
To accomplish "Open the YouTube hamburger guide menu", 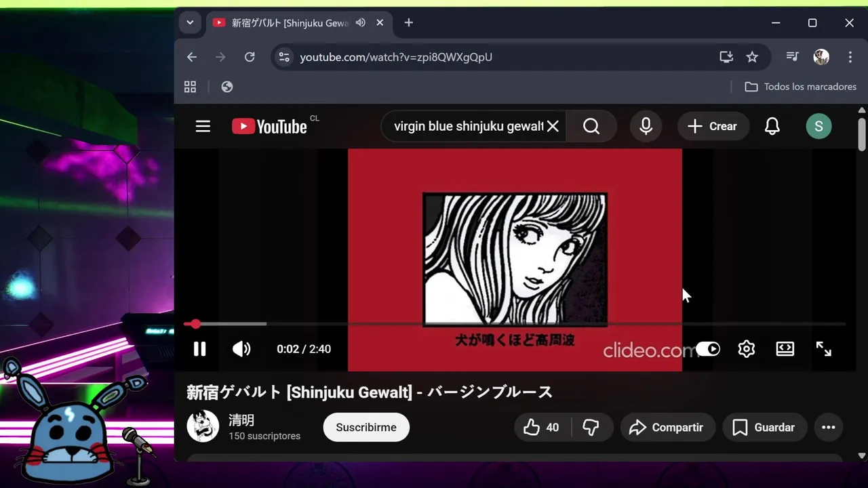I will pyautogui.click(x=203, y=126).
